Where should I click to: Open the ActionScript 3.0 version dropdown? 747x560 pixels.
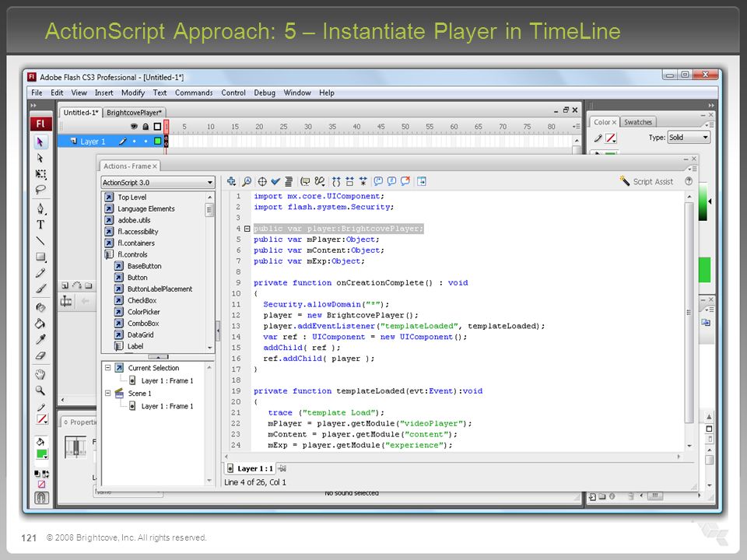pos(158,182)
